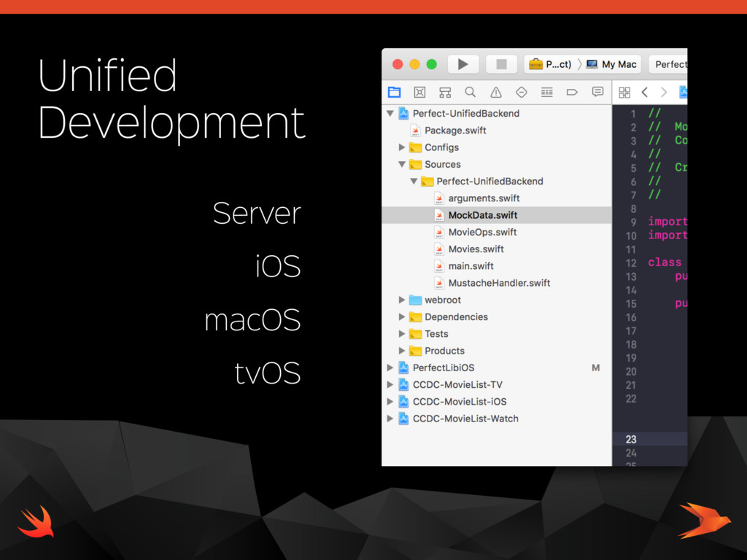Expand the CCDC-MovieList-TV project
The height and width of the screenshot is (560, 747).
(390, 384)
